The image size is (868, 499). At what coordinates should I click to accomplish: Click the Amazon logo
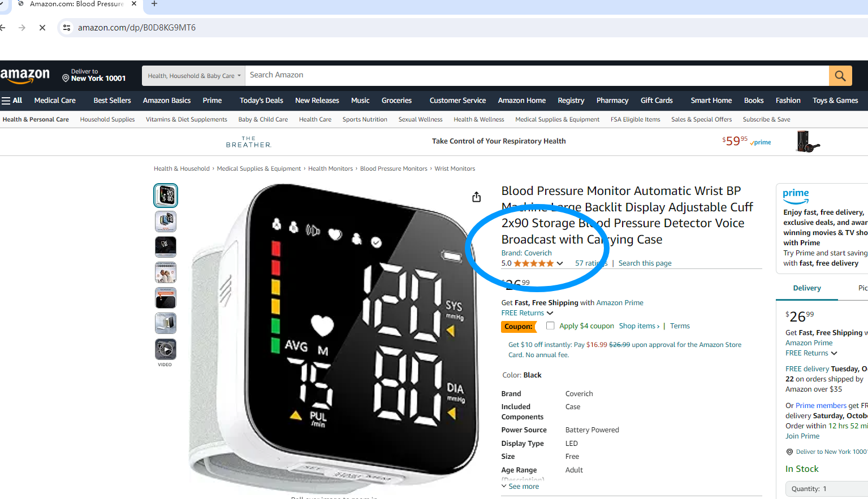(x=25, y=75)
